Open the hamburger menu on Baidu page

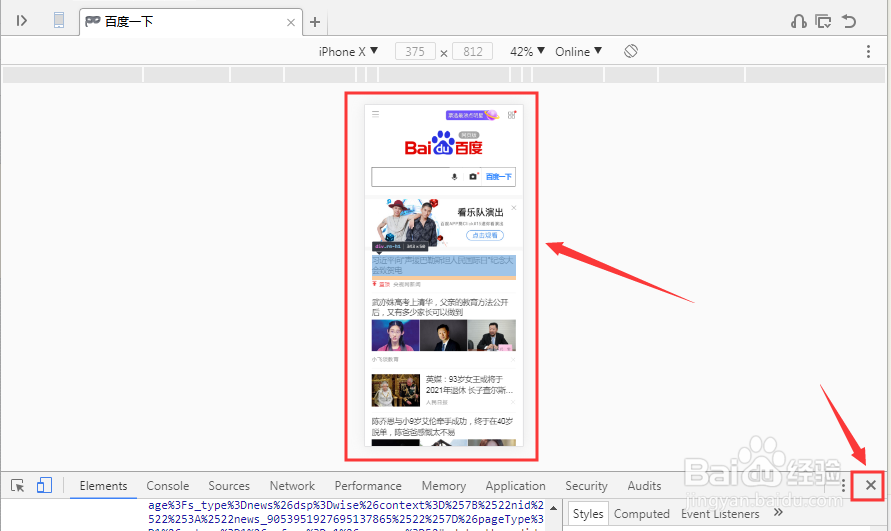click(x=376, y=114)
